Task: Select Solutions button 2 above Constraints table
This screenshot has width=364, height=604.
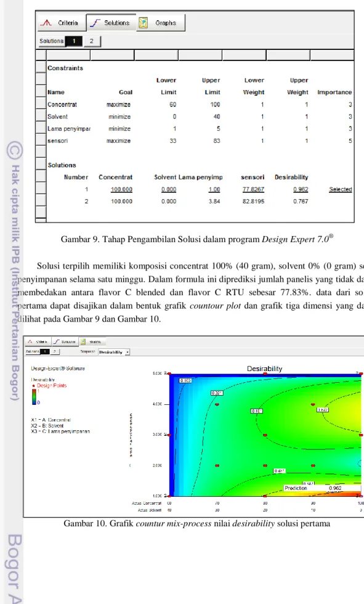Action: tap(92, 41)
